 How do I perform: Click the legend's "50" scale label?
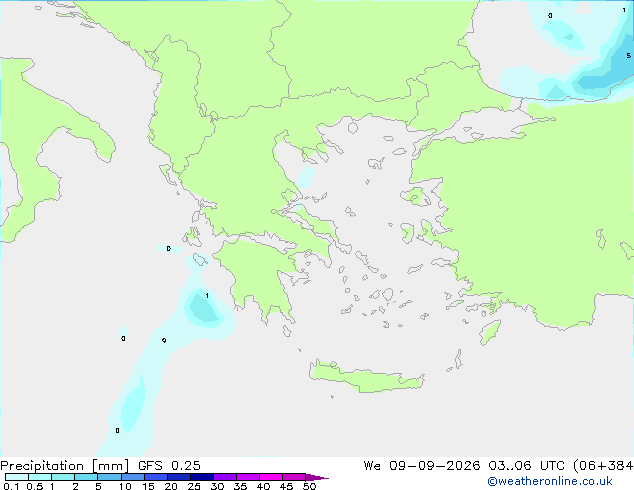pos(309,486)
